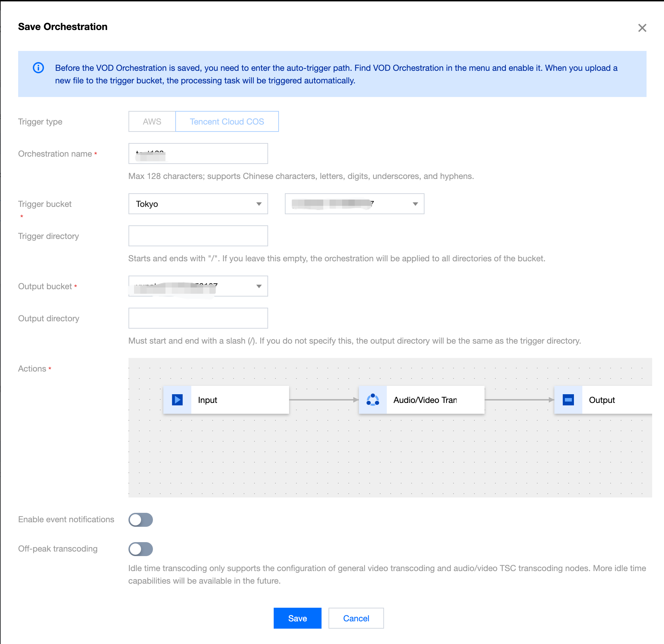This screenshot has height=644, width=664.
Task: Click the Cancel button
Action: tap(356, 618)
